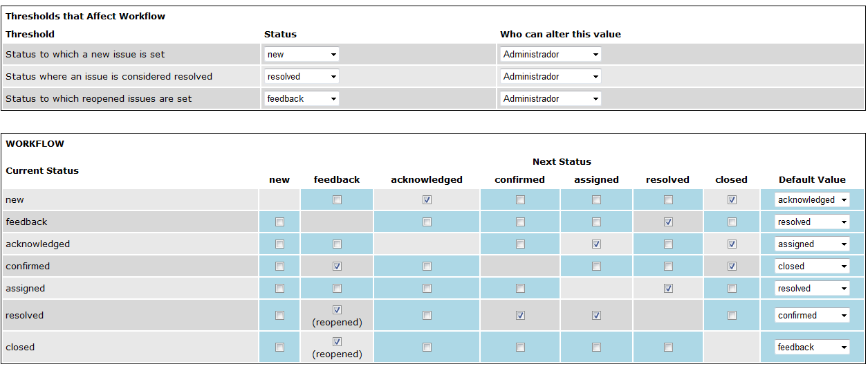Screen dimensions: 868x369
Task: Uncheck new to acknowledged transition checkbox
Action: [427, 200]
